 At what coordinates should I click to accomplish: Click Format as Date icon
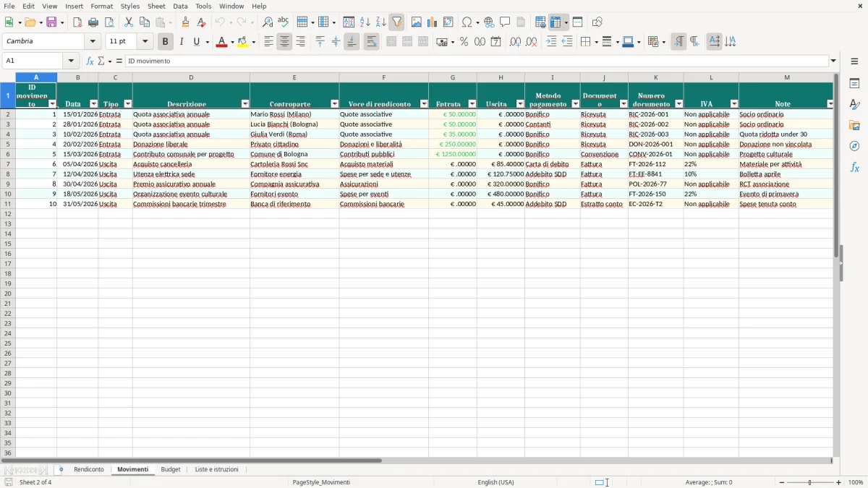(x=495, y=42)
